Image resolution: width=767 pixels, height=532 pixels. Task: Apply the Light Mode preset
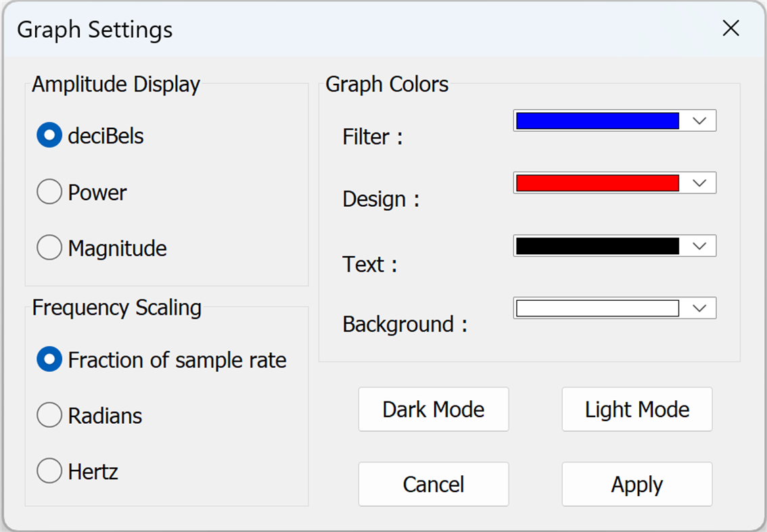[637, 409]
